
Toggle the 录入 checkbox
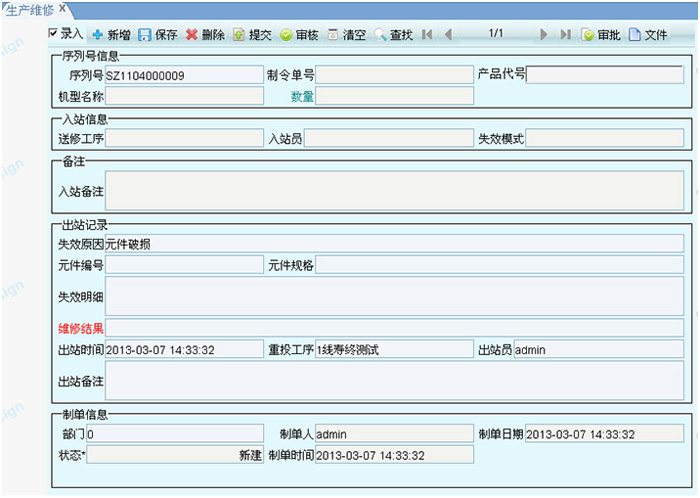point(54,34)
